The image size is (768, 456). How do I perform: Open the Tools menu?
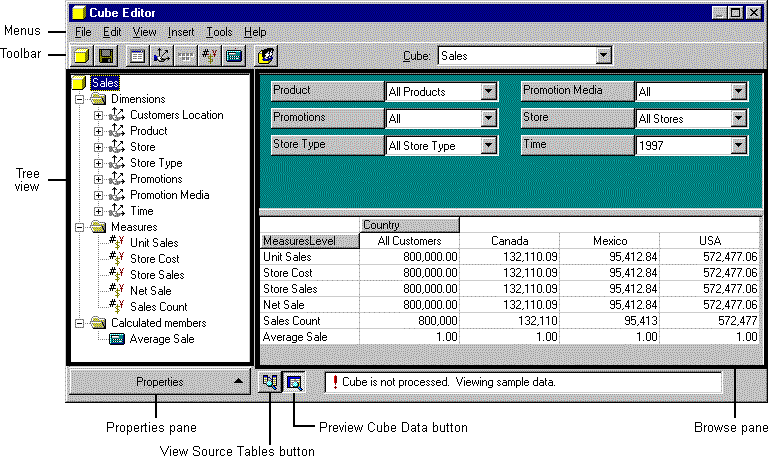(219, 32)
